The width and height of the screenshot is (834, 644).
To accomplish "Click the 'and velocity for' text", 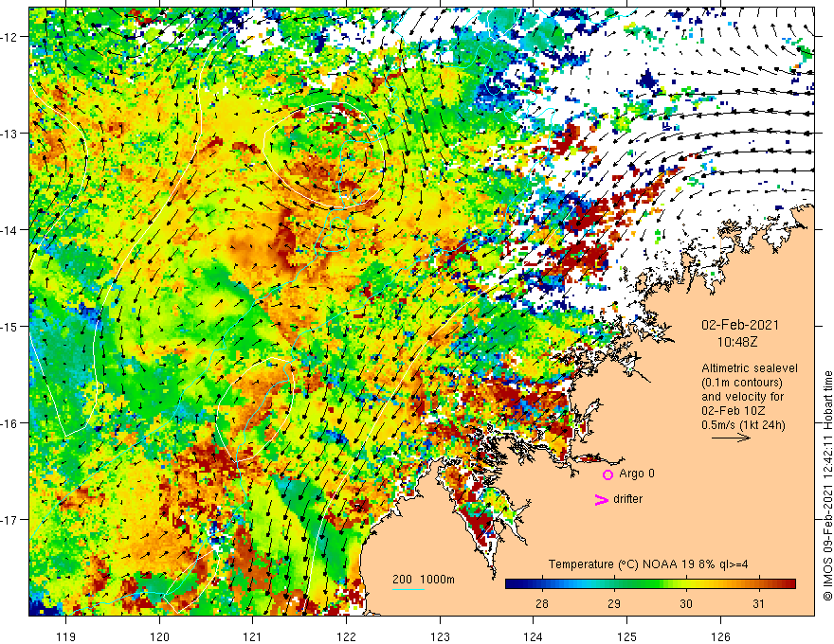I will pos(742,397).
